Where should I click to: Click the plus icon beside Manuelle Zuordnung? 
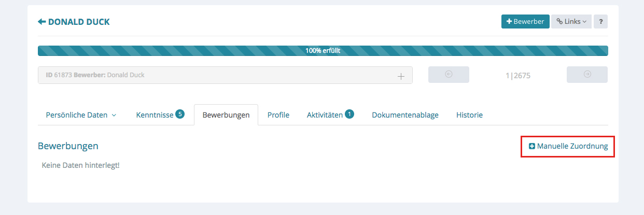tap(531, 147)
